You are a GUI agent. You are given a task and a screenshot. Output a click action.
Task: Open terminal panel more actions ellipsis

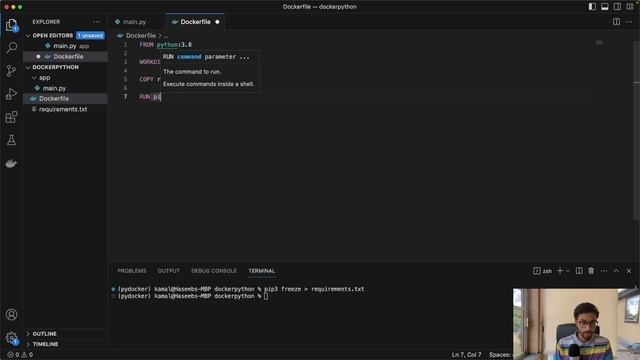[604, 271]
